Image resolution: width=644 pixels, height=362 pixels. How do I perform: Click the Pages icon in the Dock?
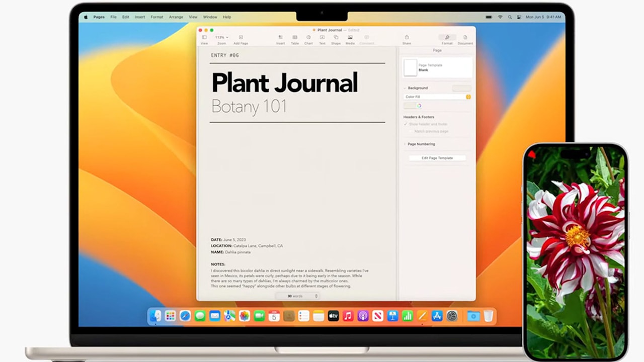422,316
